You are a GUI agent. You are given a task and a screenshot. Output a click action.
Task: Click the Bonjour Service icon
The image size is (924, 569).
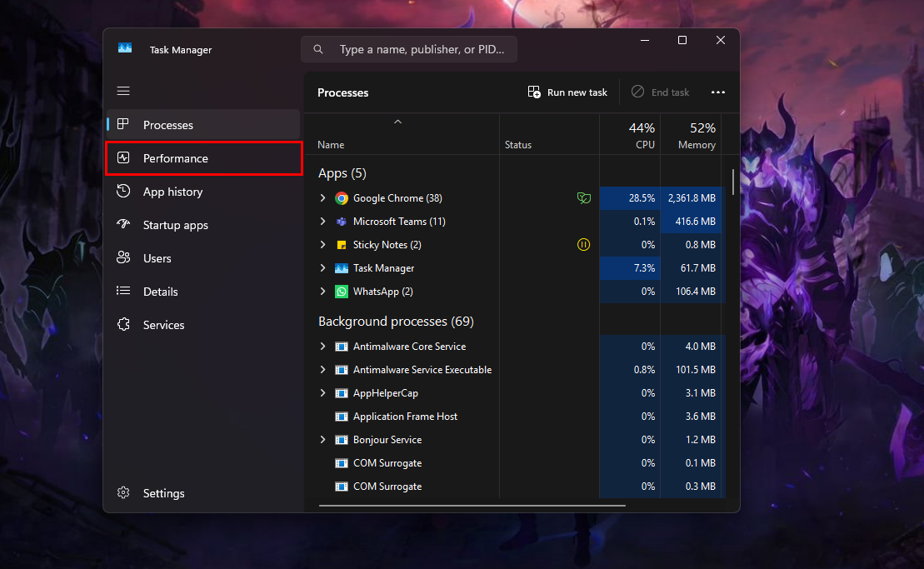342,440
